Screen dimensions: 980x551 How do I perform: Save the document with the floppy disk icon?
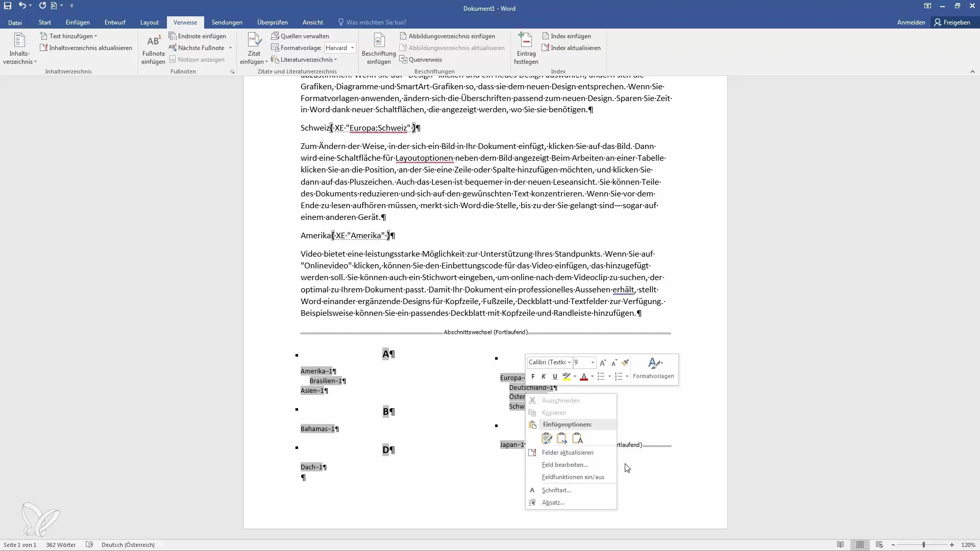pos(8,6)
